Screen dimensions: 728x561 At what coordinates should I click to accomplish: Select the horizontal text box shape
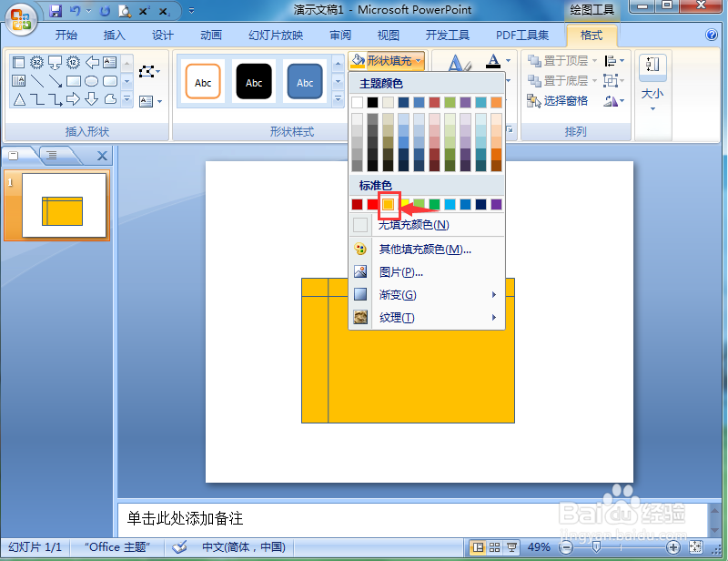[110, 62]
